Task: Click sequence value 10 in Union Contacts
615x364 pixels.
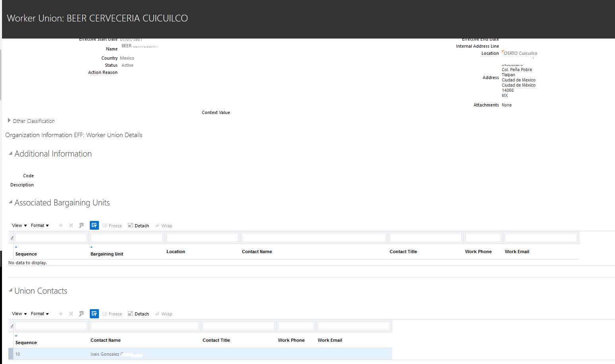Action: pyautogui.click(x=17, y=354)
